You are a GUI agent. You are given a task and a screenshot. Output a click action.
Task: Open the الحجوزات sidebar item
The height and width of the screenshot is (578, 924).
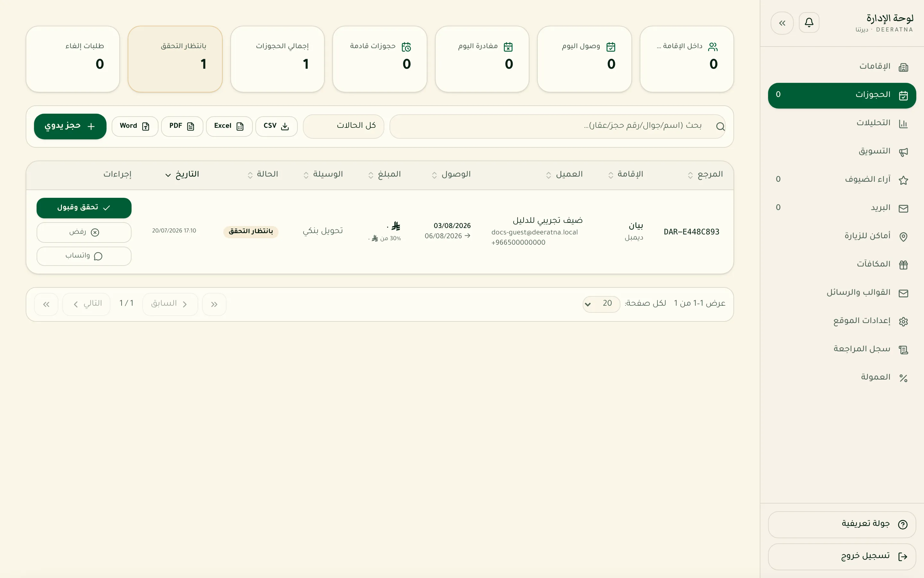[842, 96]
